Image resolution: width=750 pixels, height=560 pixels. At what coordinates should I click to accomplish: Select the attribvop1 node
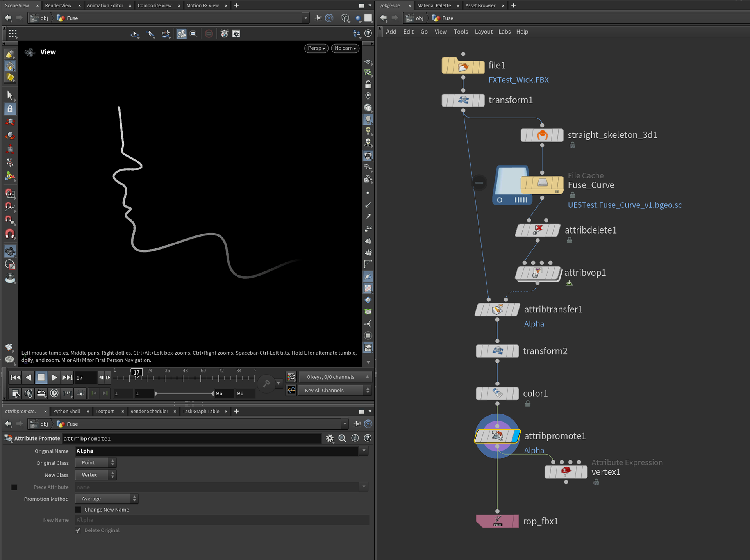[x=538, y=273]
